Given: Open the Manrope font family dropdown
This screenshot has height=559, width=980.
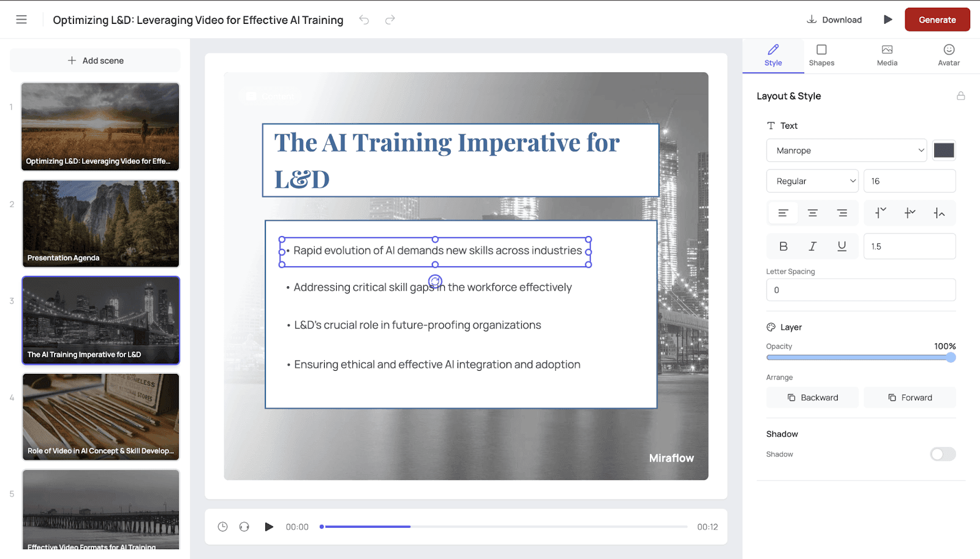Looking at the screenshot, I should tap(846, 150).
